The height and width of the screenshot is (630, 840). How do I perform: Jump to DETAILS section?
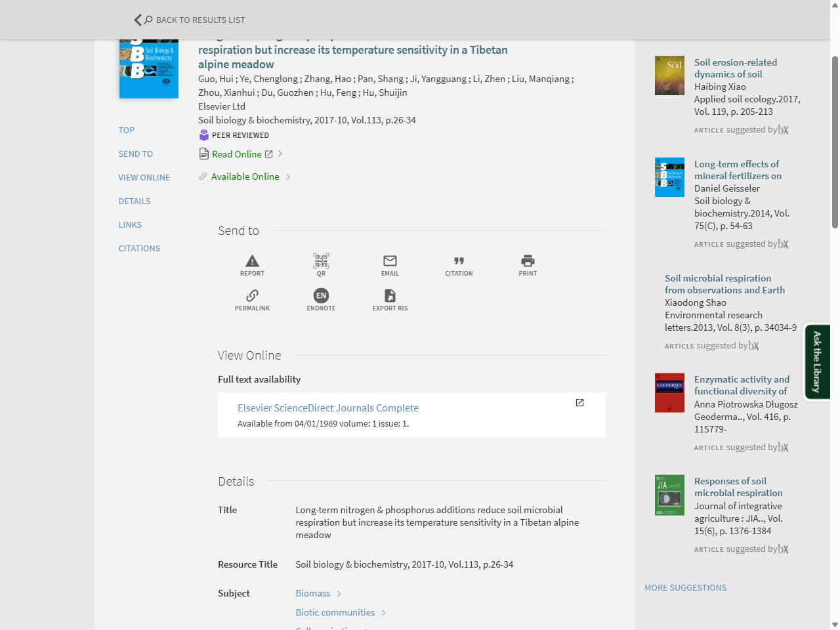pyautogui.click(x=135, y=201)
